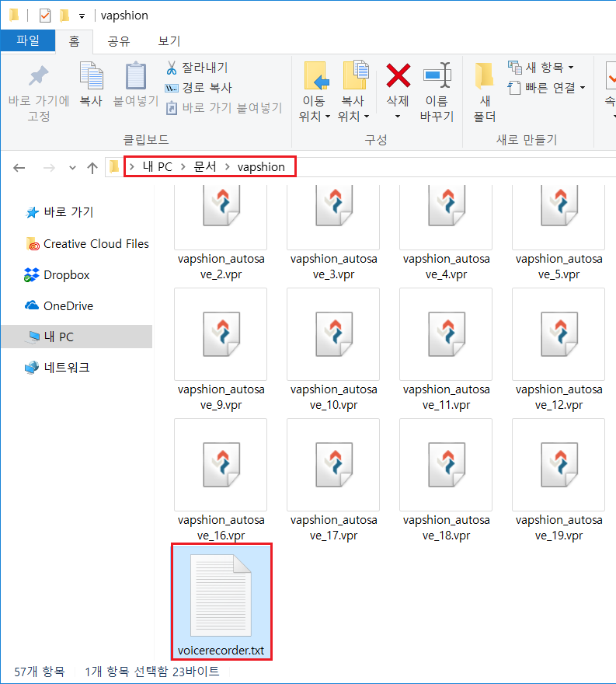Select 내 PC in navigation pane
The width and height of the screenshot is (616, 684).
[77, 337]
